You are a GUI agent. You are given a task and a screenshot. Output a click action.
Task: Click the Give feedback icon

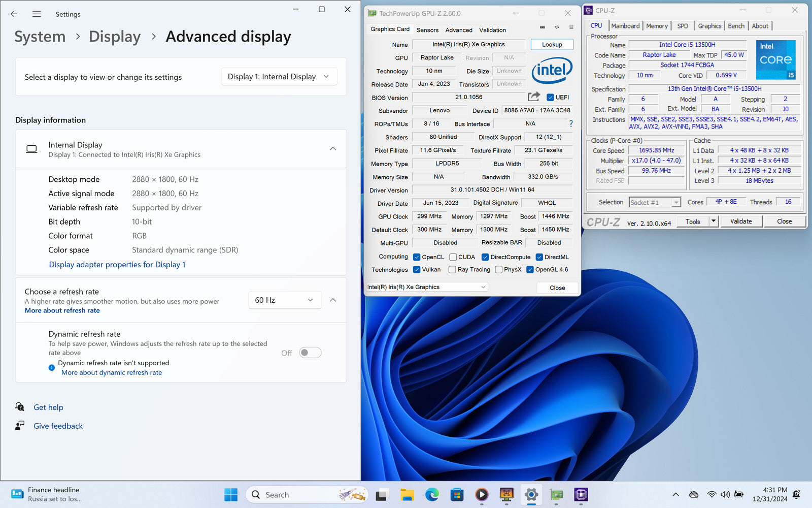pos(20,426)
